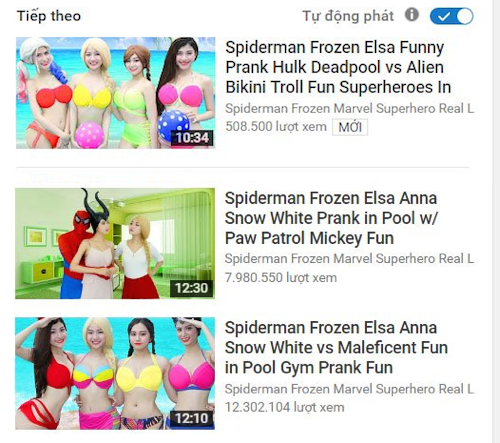This screenshot has width=500, height=443.
Task: Click '12.302.104 lượt xem' view count
Action: click(x=285, y=407)
